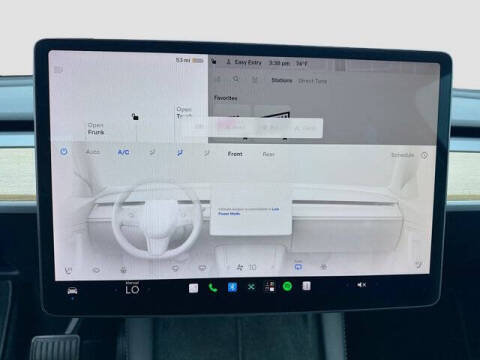Select the third airflow direction icon before Front
Screen dimensions: 480x360
pos(206,153)
